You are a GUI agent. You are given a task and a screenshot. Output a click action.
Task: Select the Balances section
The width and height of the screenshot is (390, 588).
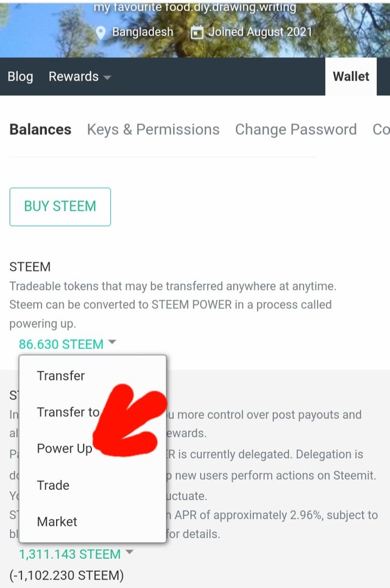40,129
